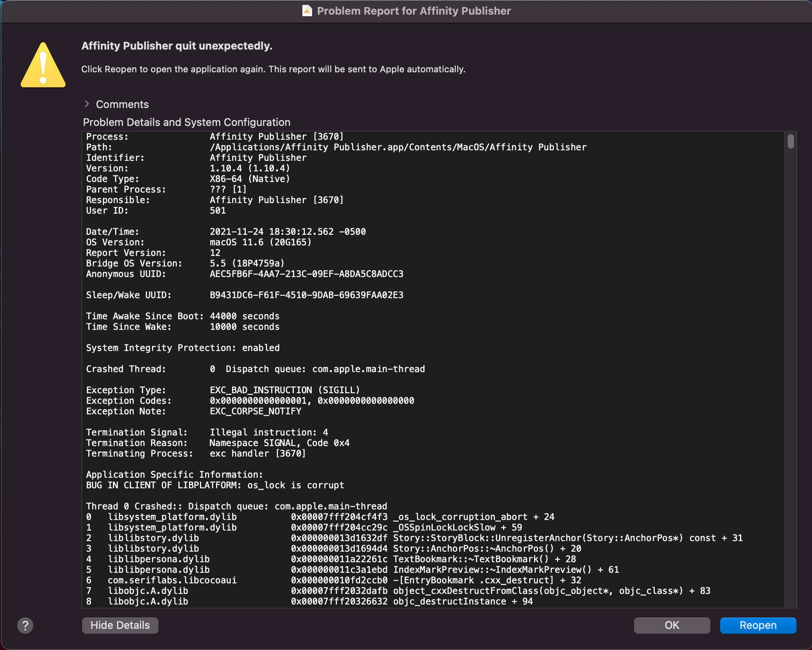Click the OK button

coord(672,625)
